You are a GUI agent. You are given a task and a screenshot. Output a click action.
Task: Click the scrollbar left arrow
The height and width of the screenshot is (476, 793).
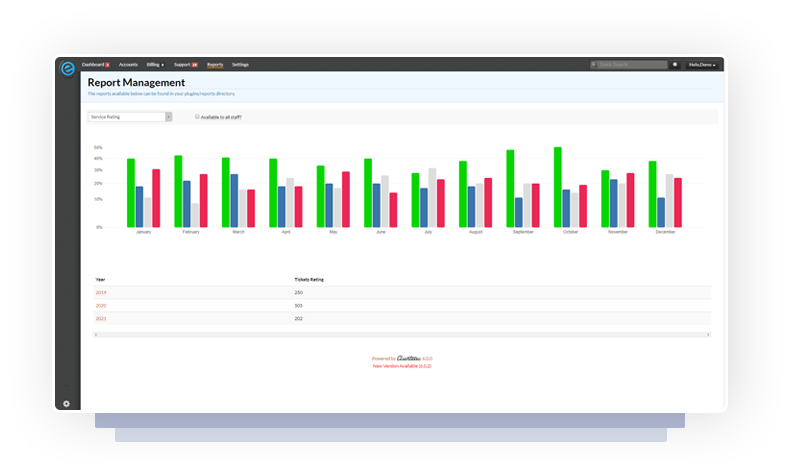click(96, 334)
